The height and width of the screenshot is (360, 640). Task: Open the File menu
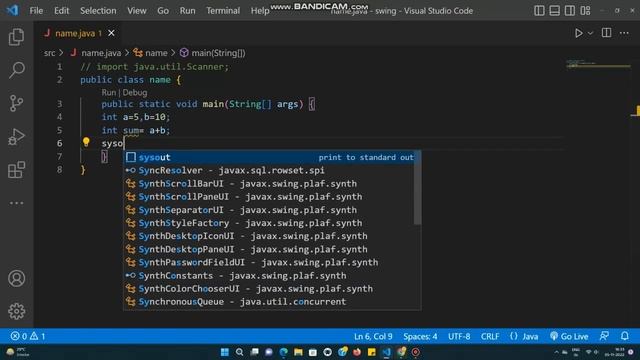(x=36, y=11)
